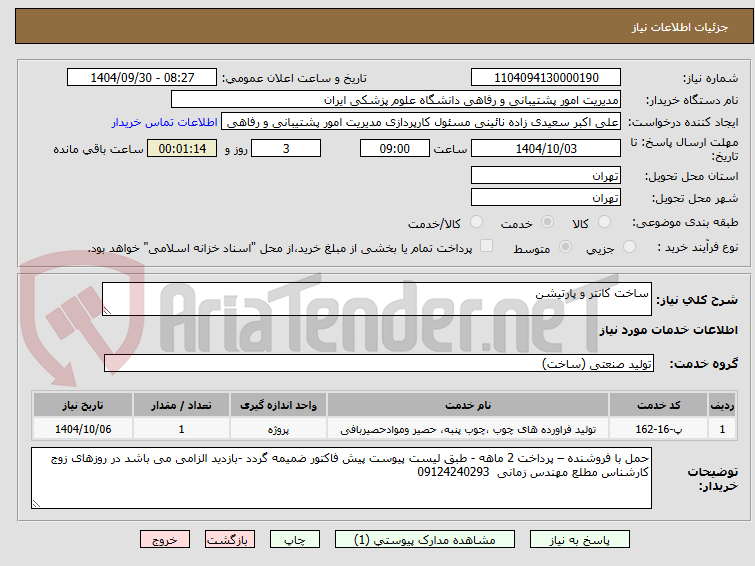Choose متوسط purchase process type
The image size is (755, 566).
[x=565, y=247]
